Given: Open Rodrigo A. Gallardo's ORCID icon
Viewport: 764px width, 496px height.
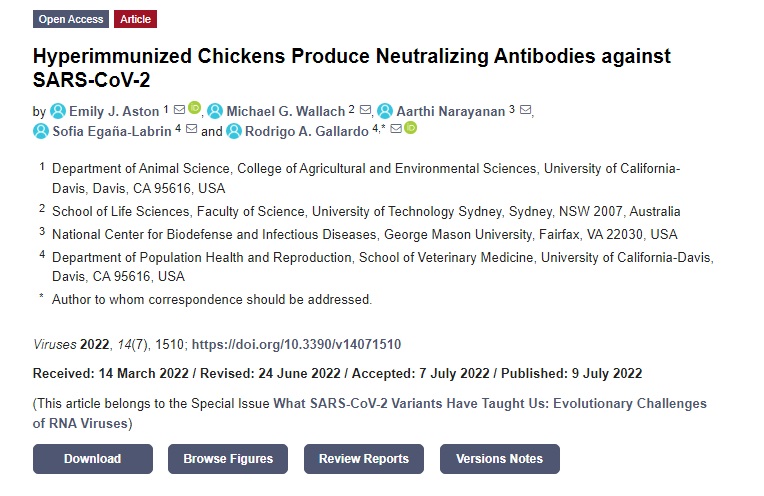Looking at the screenshot, I should coord(411,128).
